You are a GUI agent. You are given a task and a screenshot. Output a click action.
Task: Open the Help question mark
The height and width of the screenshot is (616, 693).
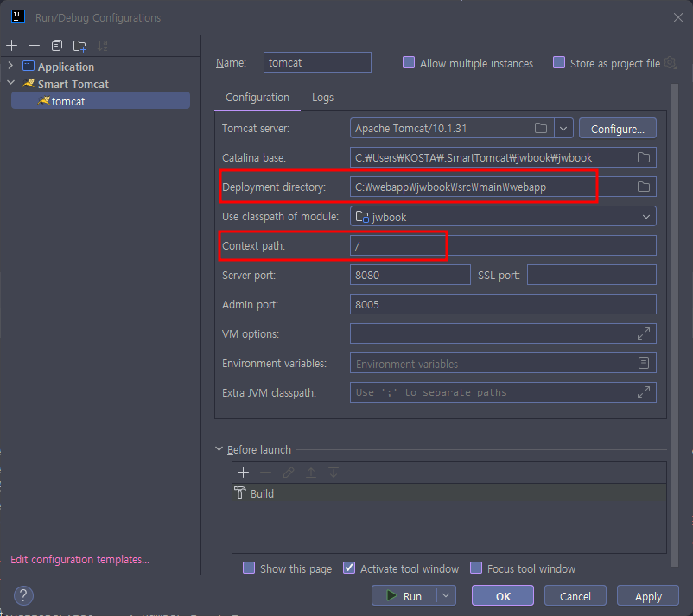point(23,595)
